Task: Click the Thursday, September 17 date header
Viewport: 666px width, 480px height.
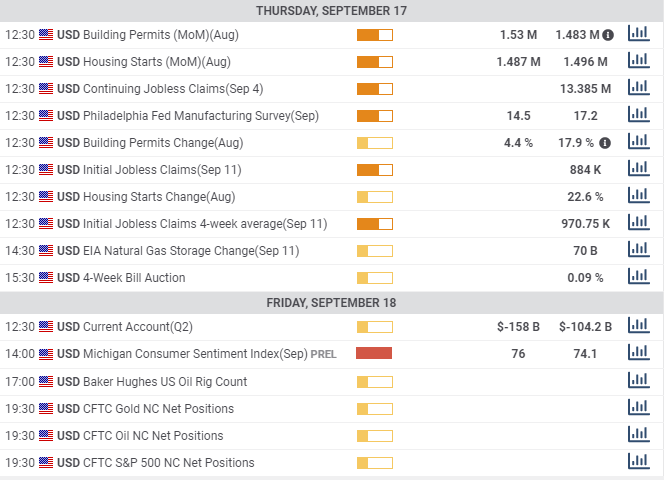Action: point(331,11)
